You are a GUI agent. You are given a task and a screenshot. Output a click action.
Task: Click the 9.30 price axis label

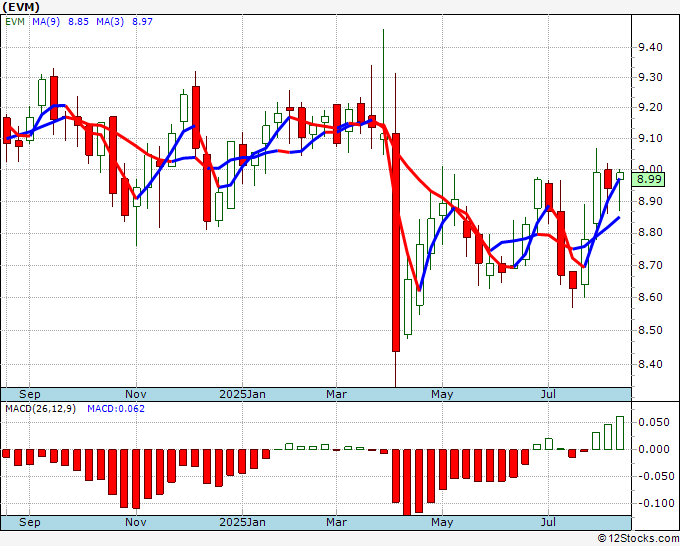point(650,77)
